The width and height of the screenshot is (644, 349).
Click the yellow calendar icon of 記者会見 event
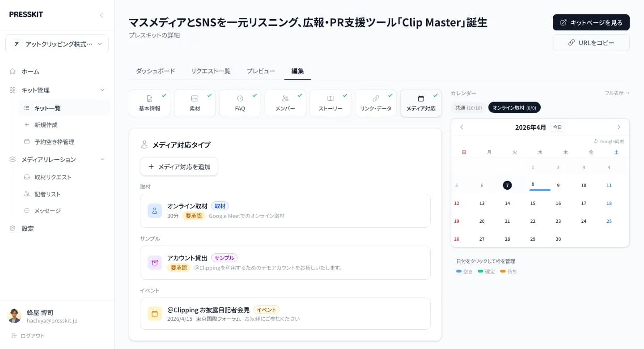155,314
